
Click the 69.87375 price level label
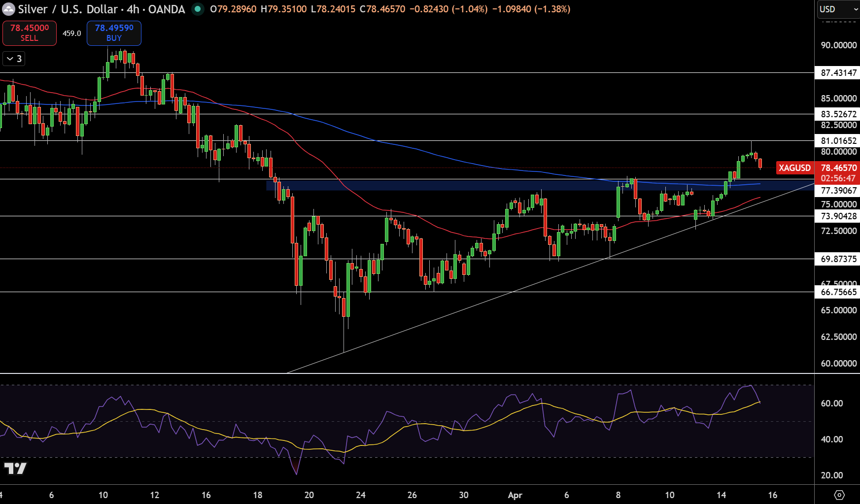point(838,259)
